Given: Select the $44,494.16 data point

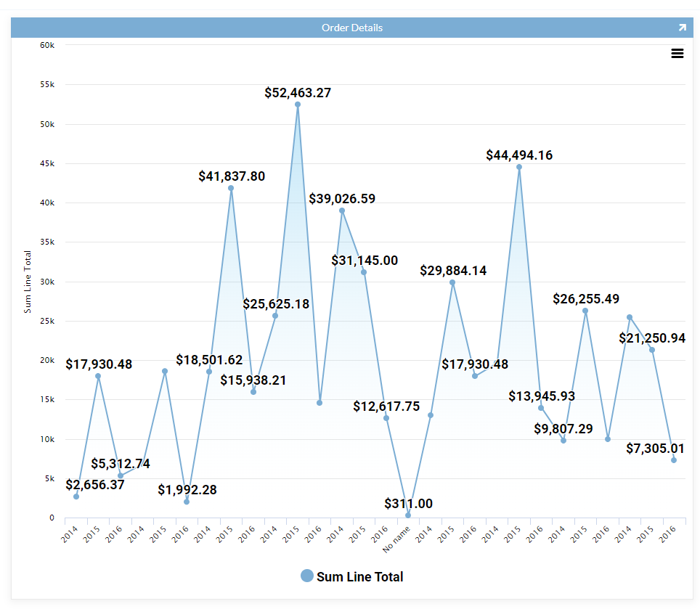Looking at the screenshot, I should (519, 167).
